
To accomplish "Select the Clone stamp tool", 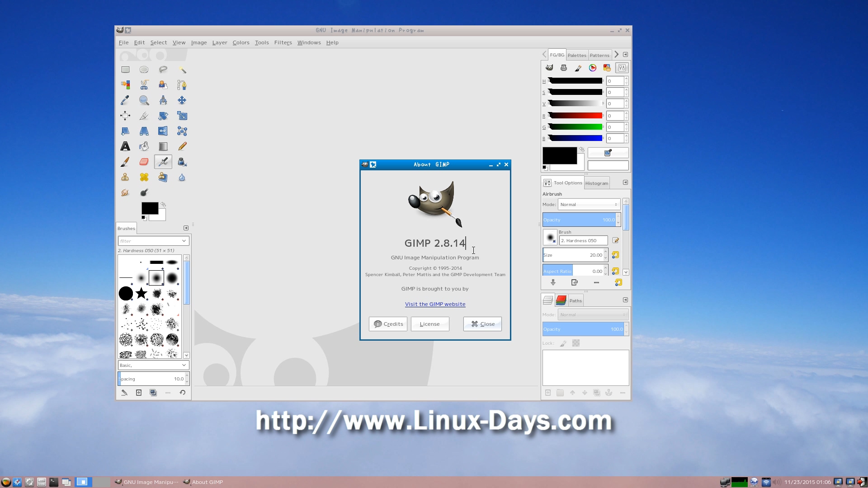I will coord(125,177).
